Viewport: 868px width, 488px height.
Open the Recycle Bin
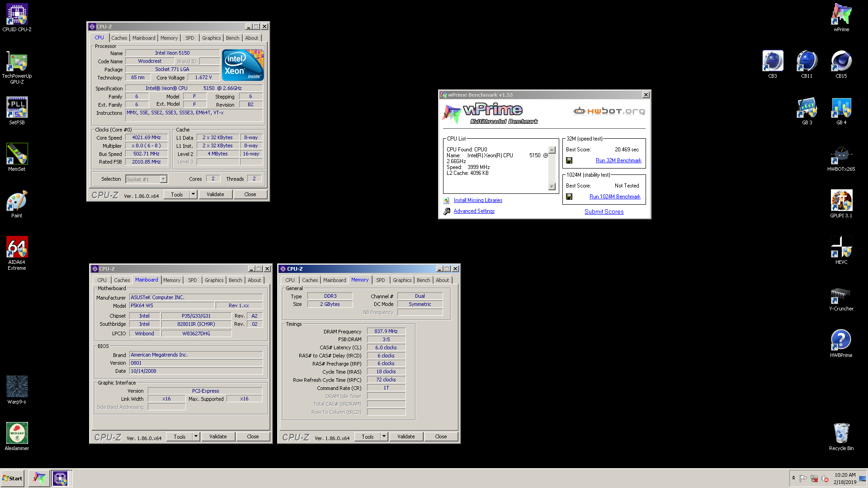pyautogui.click(x=841, y=436)
